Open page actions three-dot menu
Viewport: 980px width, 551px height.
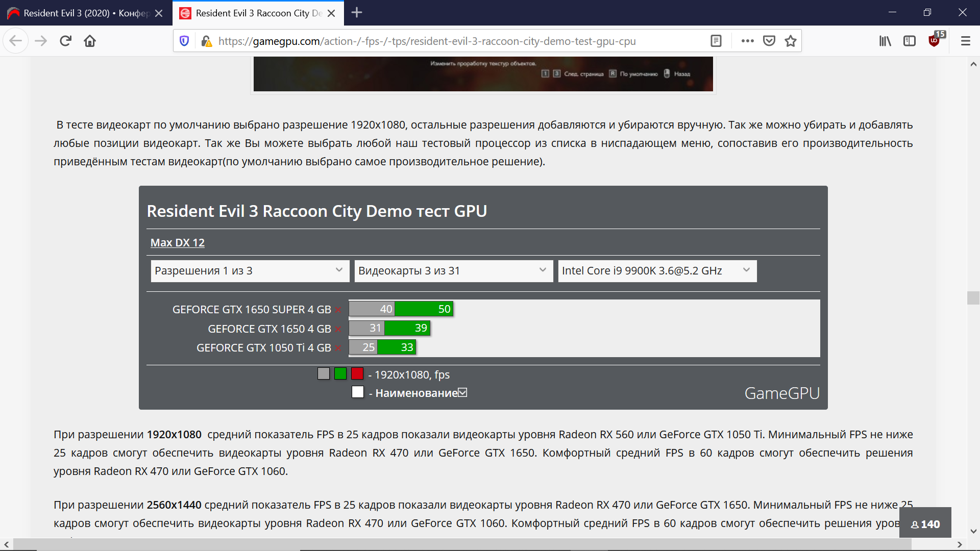(x=747, y=41)
